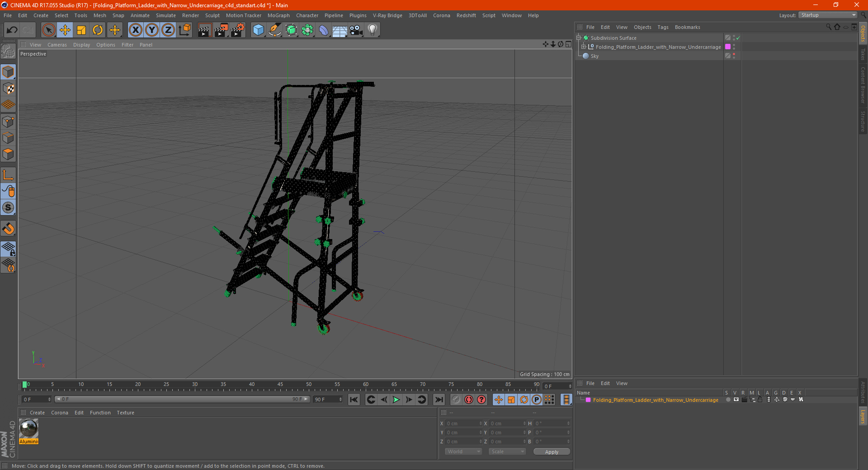
Task: Toggle the magnet Soft Selection icon
Action: click(8, 229)
